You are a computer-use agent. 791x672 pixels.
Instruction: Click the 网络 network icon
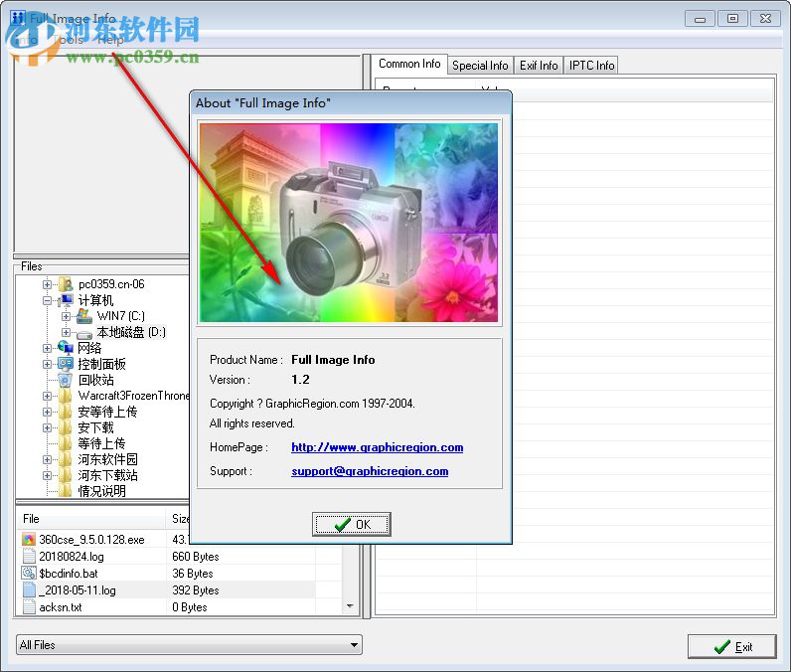click(x=66, y=348)
